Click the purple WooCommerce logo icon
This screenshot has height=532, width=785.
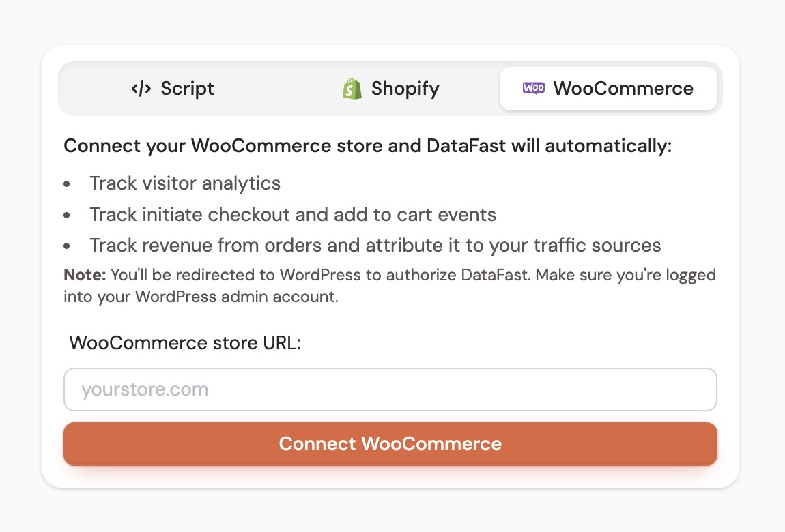[534, 88]
